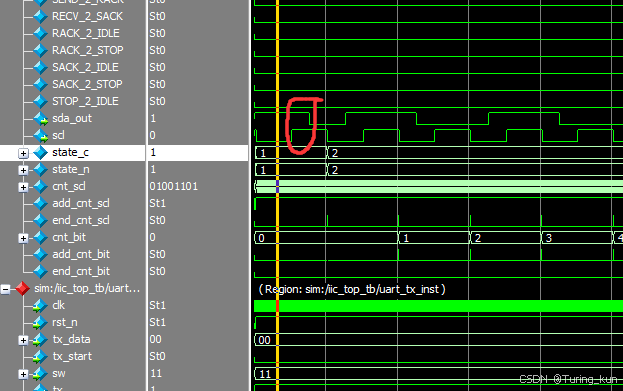The height and width of the screenshot is (391, 623).
Task: Select the add_cnt_scl signal name
Action: click(x=81, y=203)
